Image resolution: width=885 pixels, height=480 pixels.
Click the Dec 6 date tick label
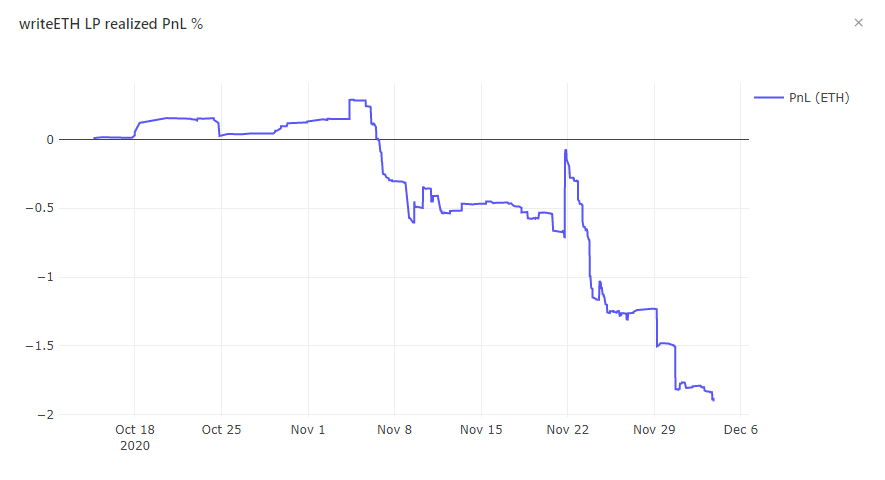tap(741, 430)
